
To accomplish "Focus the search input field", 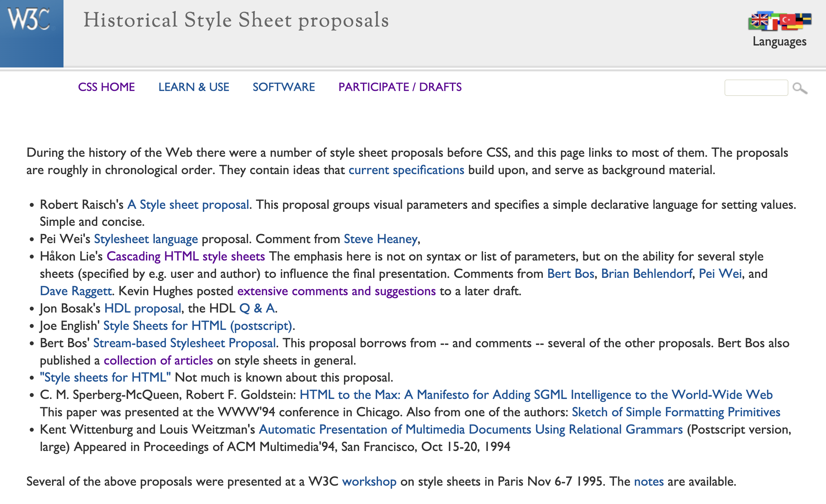I will (756, 87).
